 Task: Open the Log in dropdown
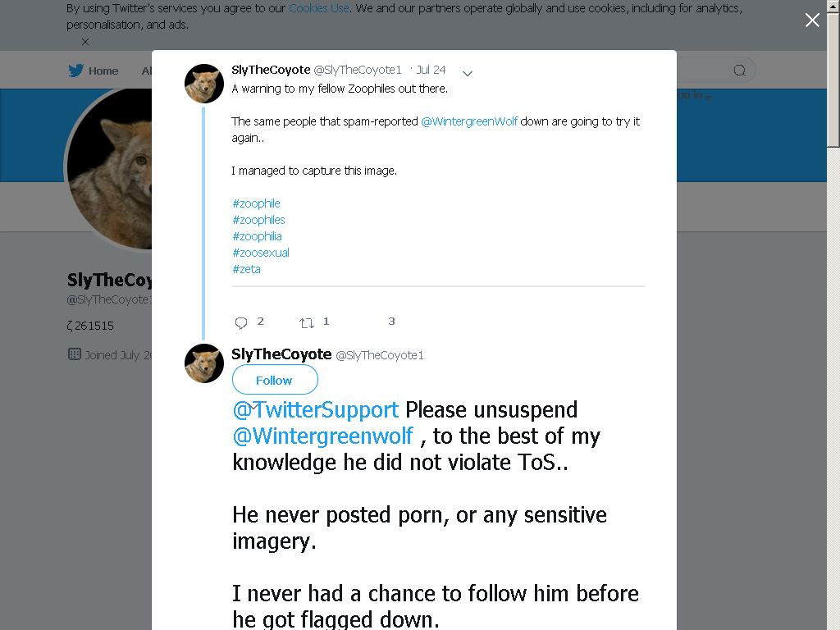[695, 95]
